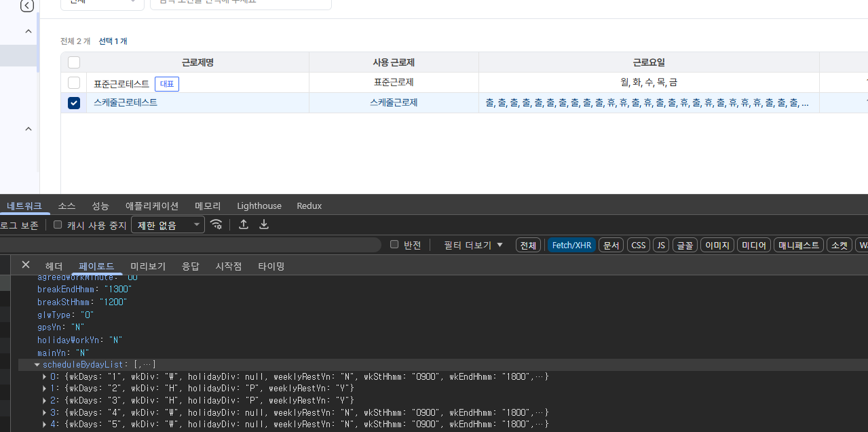Viewport: 868px width, 432px height.
Task: Toggle the 반전 filter checkbox
Action: tap(394, 245)
